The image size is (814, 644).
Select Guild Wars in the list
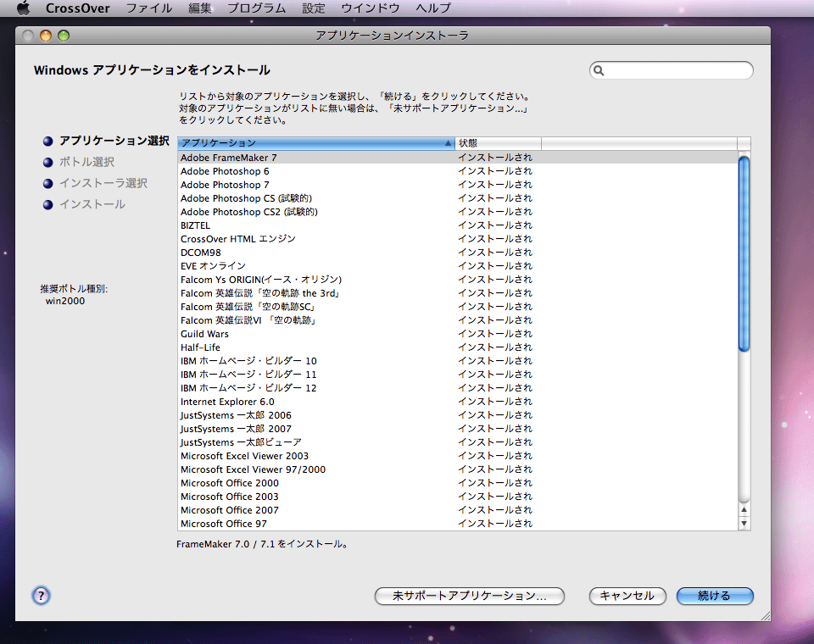(x=457, y=334)
